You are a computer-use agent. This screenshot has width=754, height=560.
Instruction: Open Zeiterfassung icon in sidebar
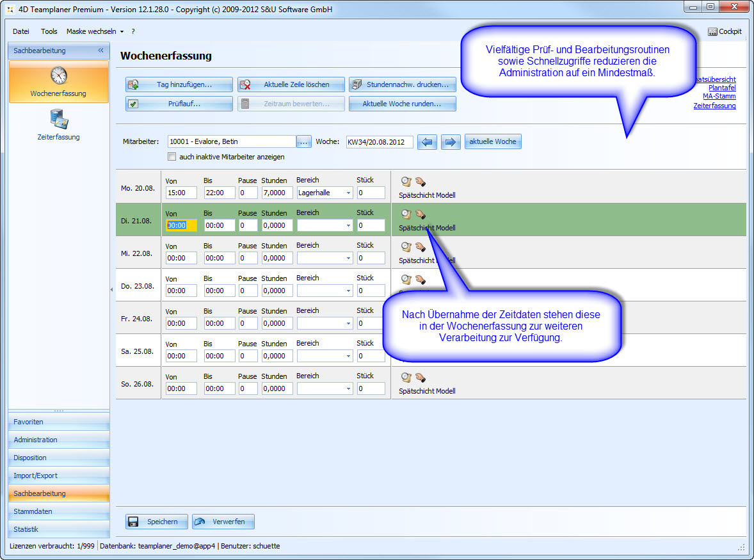(x=58, y=119)
